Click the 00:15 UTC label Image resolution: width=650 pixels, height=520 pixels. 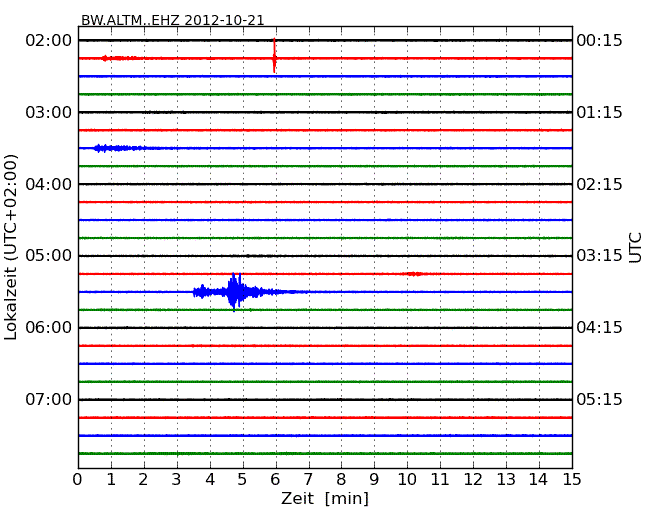tap(599, 41)
